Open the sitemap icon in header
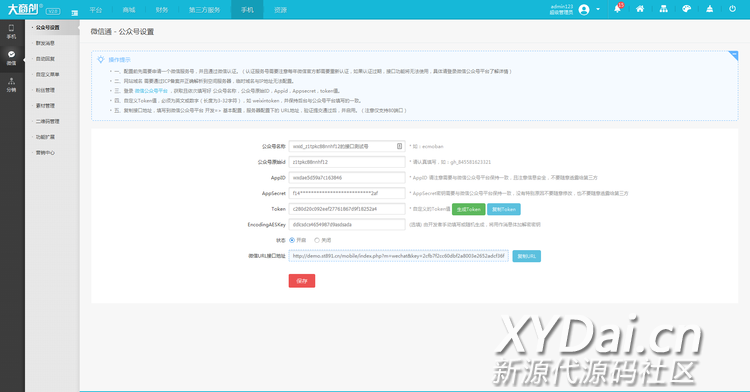Screen dimensions: 750x392 tap(663, 9)
